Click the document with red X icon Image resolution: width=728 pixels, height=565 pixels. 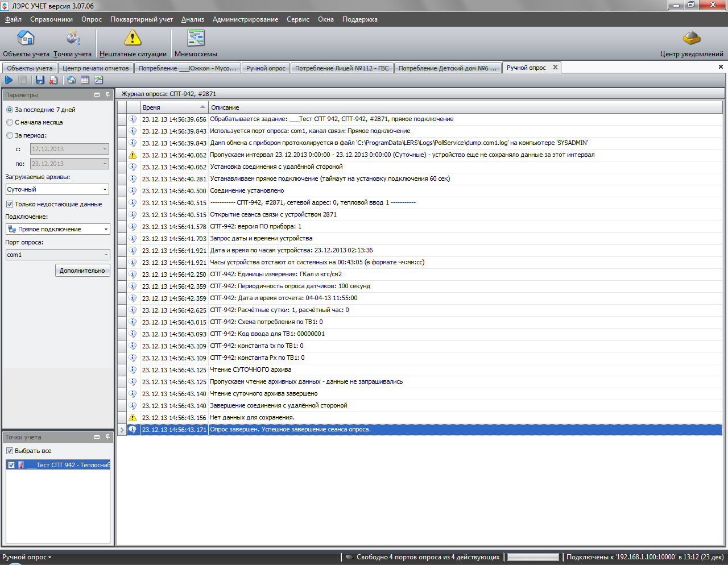(x=53, y=80)
